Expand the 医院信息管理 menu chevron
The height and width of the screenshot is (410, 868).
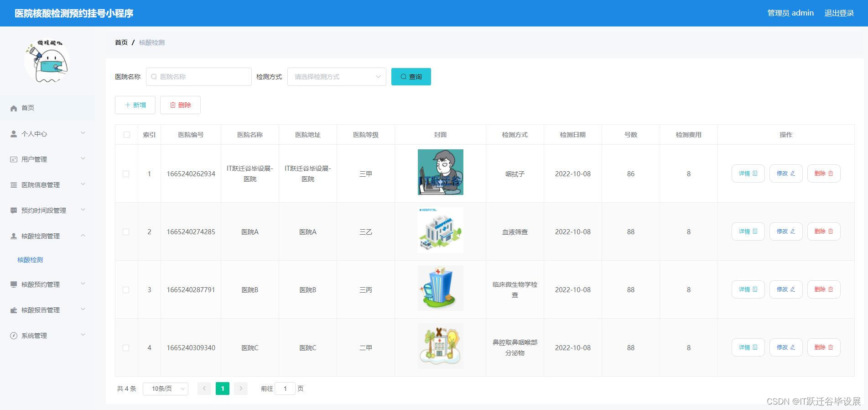(x=83, y=184)
